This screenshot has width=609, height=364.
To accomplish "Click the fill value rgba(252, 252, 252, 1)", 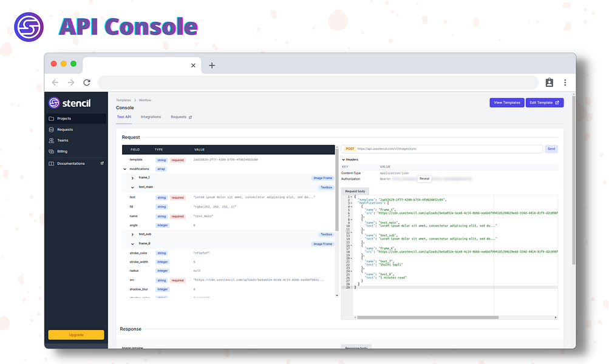I will coord(215,207).
